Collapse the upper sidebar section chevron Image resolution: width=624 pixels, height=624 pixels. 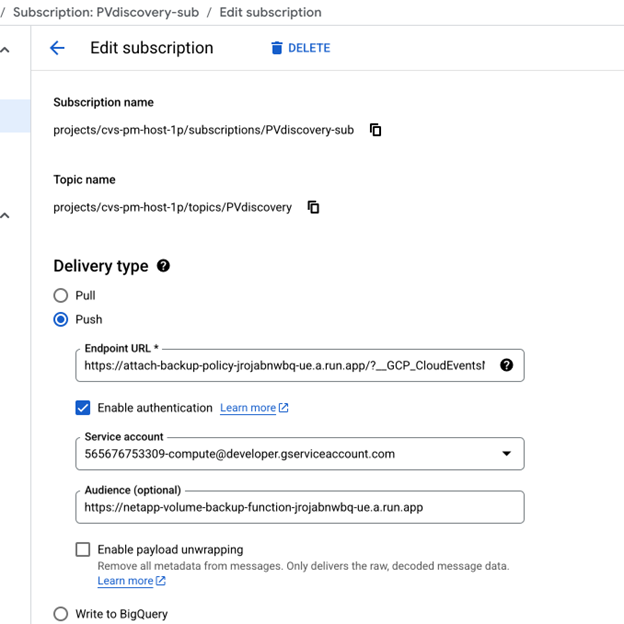point(6,50)
